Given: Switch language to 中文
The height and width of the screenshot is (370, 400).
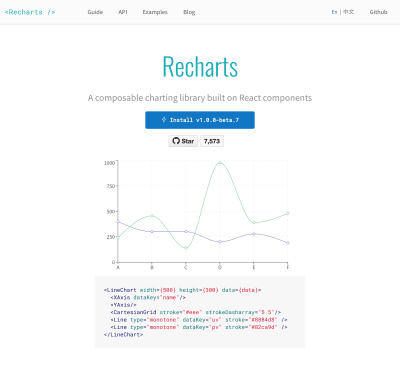Looking at the screenshot, I should (349, 12).
